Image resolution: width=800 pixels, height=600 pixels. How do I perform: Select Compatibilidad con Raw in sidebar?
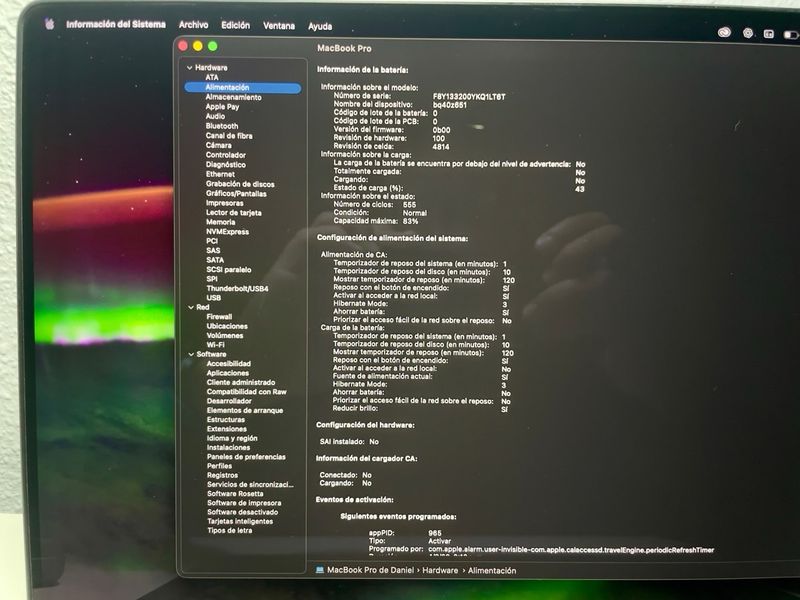pos(246,392)
